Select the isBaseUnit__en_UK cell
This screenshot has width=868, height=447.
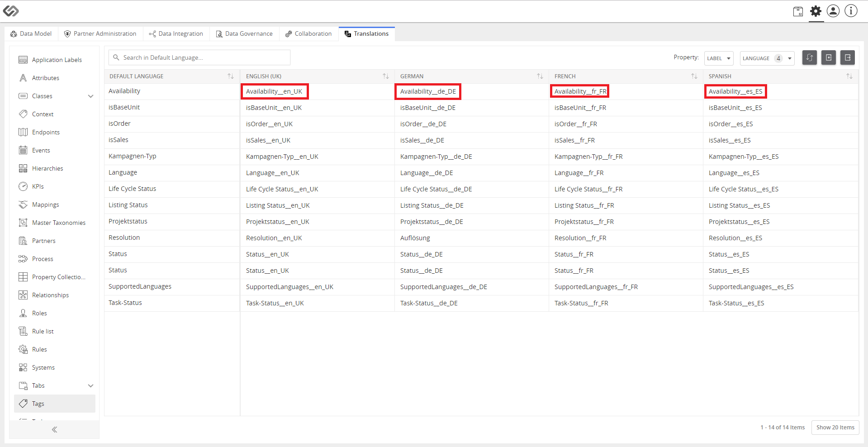tap(318, 108)
